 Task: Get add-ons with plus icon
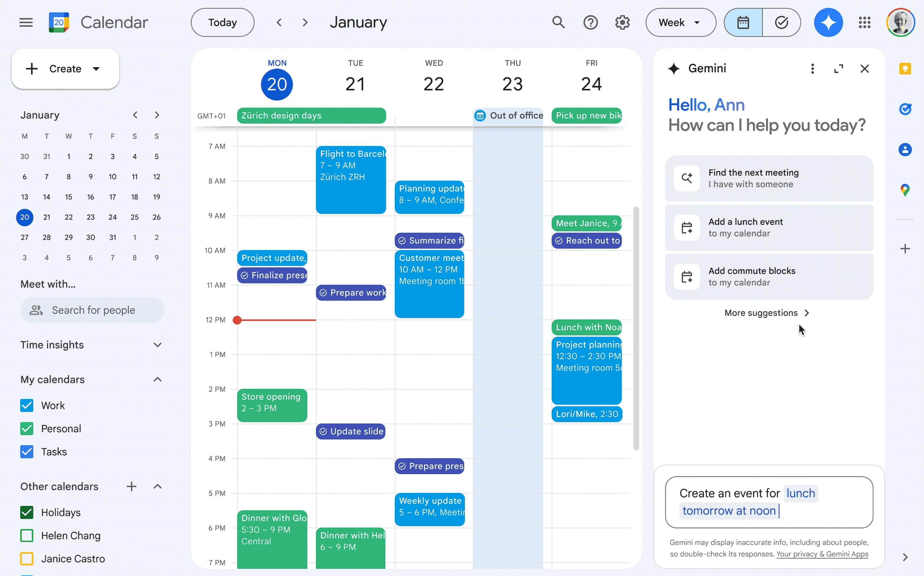point(905,249)
